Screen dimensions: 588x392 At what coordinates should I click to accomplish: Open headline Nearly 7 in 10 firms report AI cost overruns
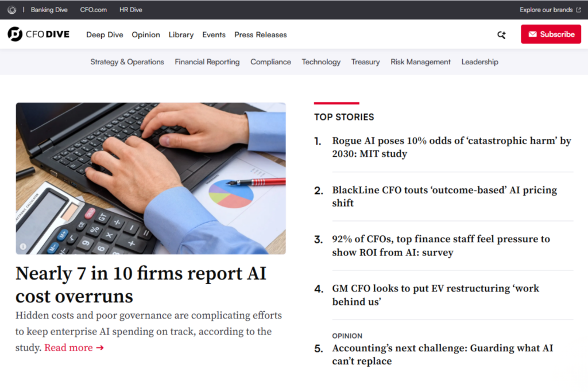click(141, 285)
